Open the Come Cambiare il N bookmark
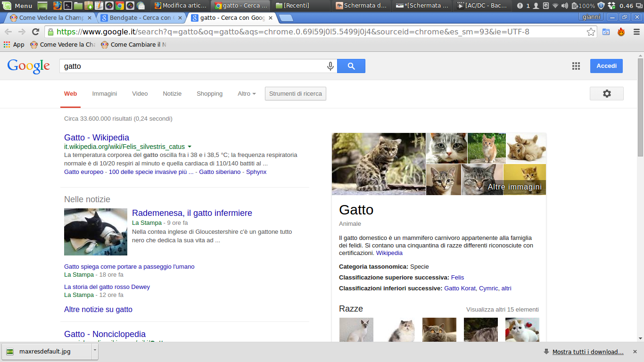 (x=133, y=45)
